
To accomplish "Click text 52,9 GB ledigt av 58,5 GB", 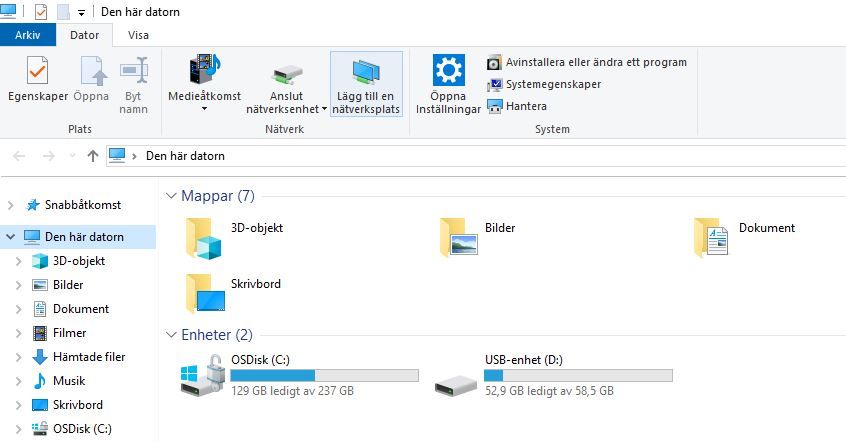I will coord(549,391).
